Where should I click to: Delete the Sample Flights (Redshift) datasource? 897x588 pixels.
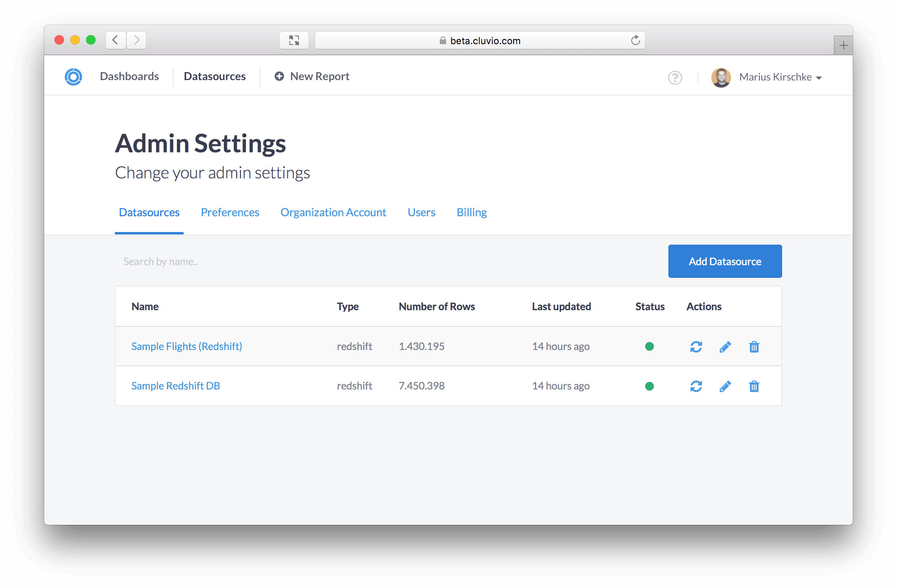(x=754, y=346)
